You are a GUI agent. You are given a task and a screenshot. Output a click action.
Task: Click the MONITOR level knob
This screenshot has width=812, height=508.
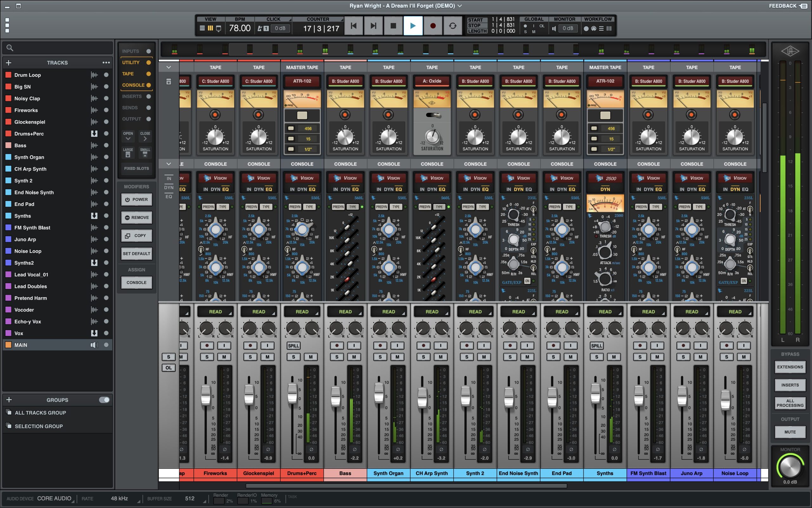pyautogui.click(x=790, y=467)
